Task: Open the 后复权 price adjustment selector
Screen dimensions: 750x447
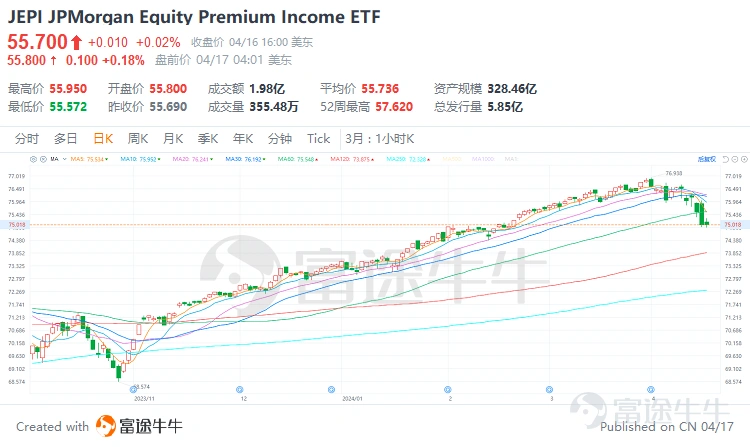Action: click(707, 159)
